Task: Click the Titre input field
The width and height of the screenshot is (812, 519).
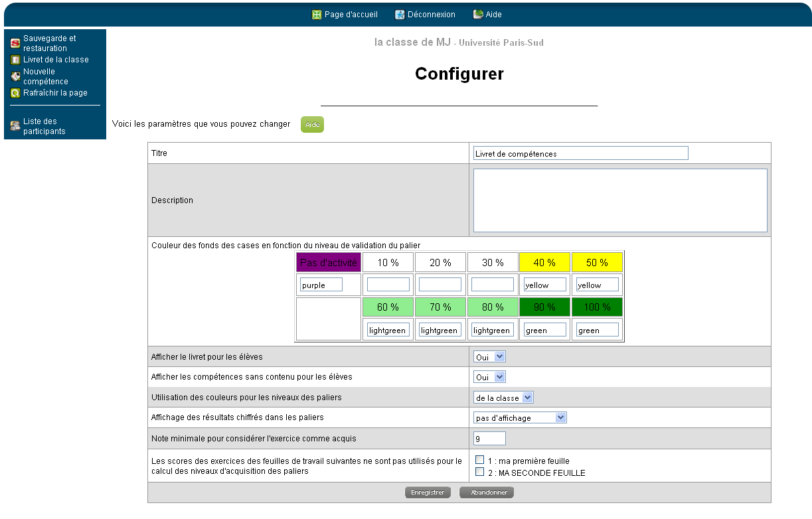Action: click(580, 153)
